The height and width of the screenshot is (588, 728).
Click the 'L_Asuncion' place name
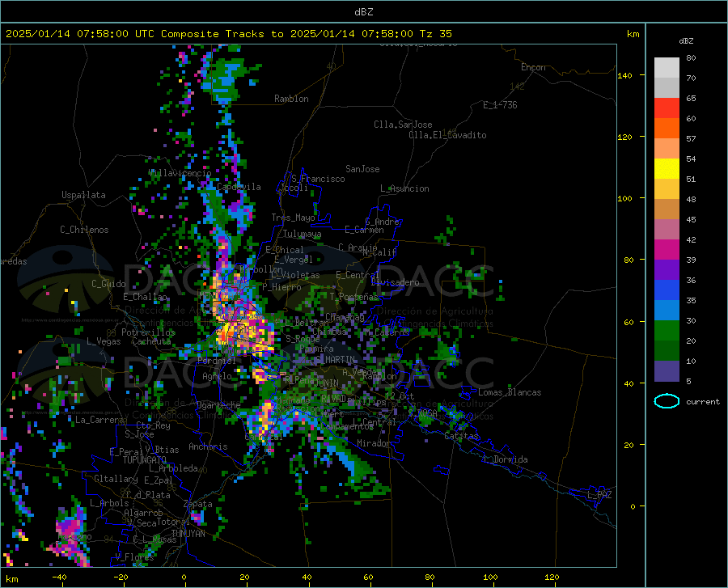[404, 189]
